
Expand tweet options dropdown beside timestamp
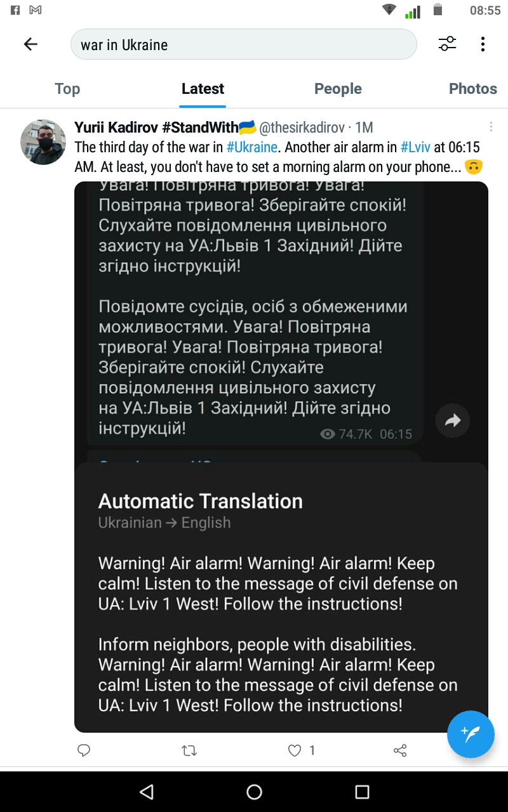[x=491, y=126]
